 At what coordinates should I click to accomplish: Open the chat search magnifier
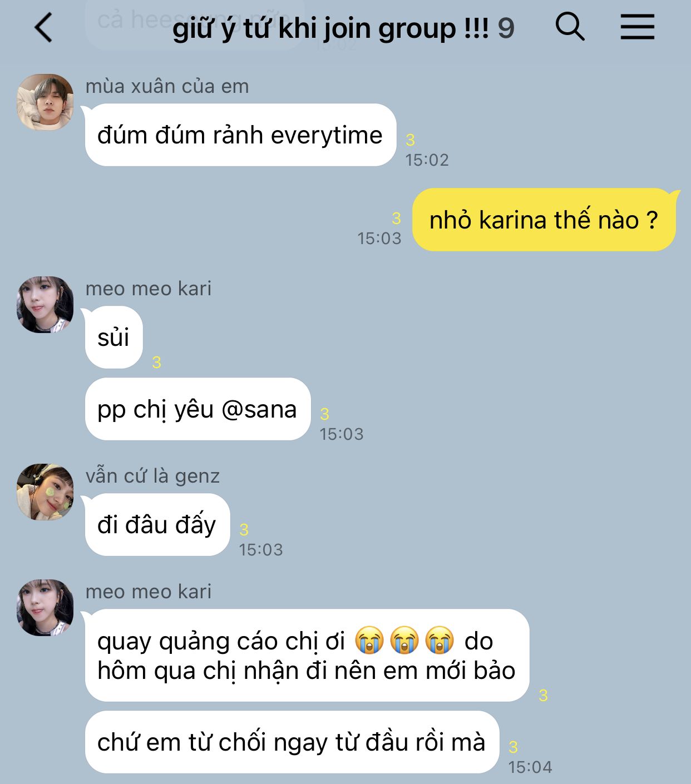point(570,26)
